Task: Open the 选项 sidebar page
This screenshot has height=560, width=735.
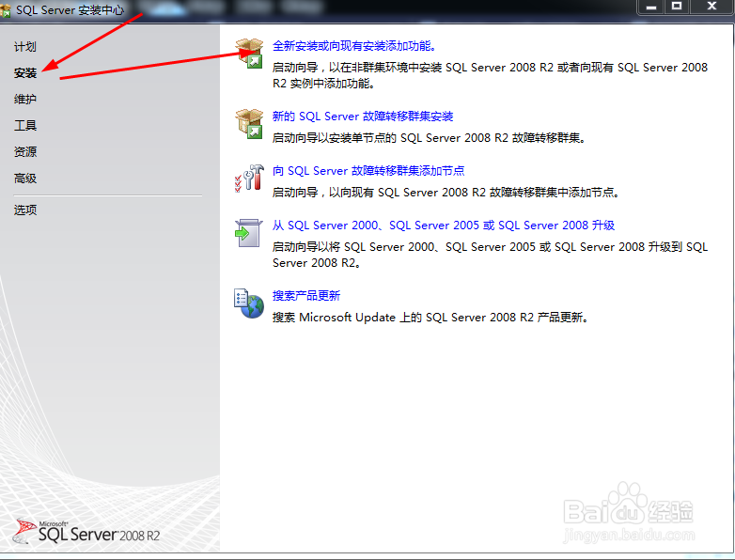Action: (25, 210)
